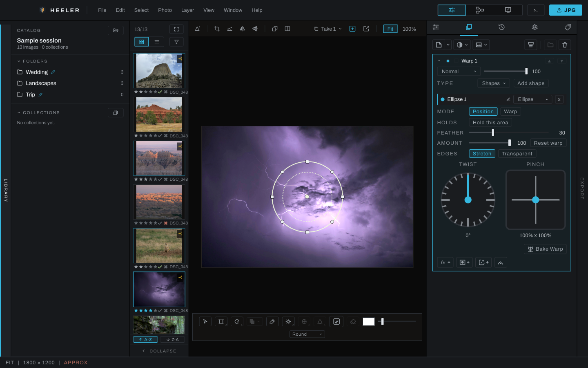Open the Normal blend mode dropdown

[459, 72]
